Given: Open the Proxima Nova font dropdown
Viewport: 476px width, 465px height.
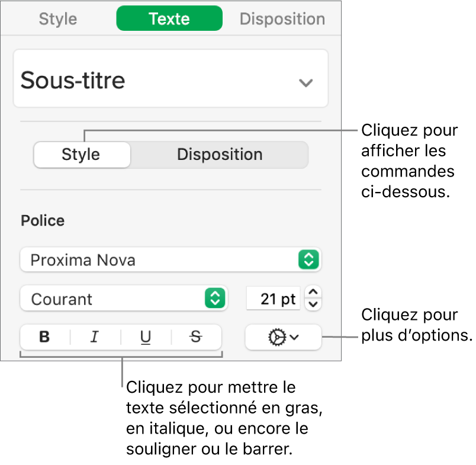Looking at the screenshot, I should [x=171, y=259].
